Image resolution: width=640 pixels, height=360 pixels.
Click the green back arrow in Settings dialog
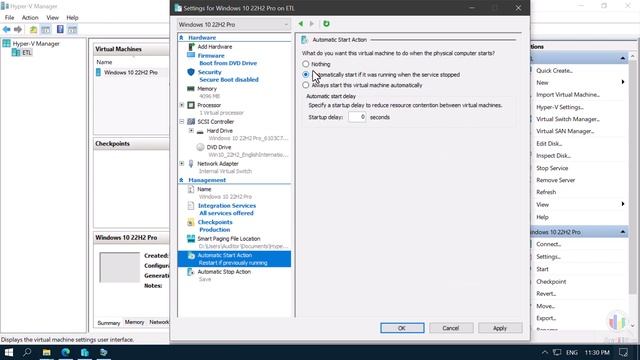(x=301, y=24)
